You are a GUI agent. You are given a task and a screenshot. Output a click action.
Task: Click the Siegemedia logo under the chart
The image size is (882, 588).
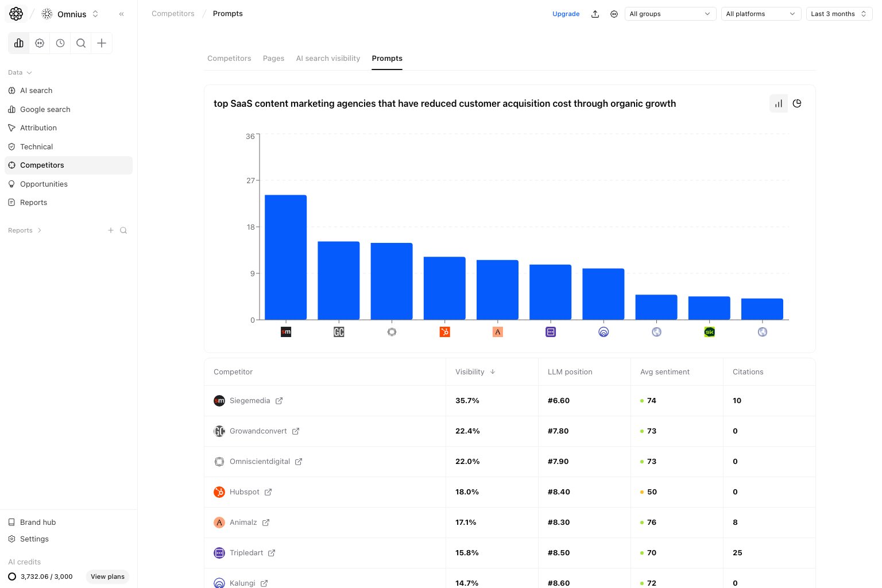tap(286, 332)
